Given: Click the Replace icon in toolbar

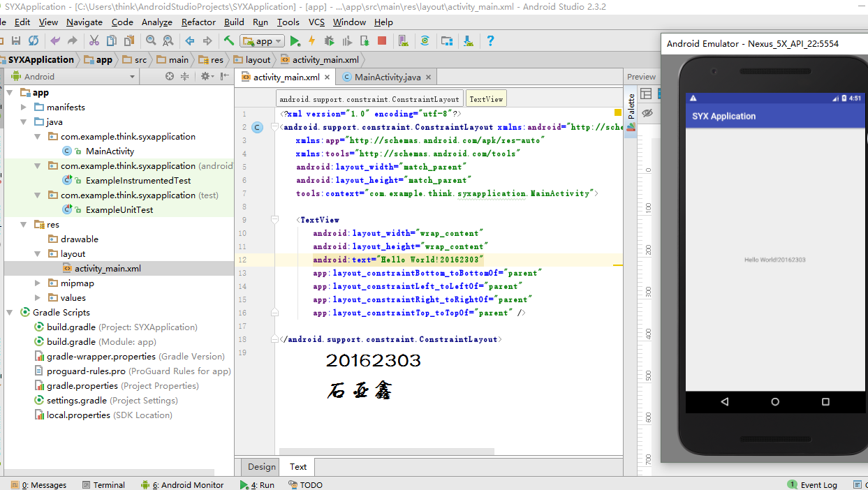Looking at the screenshot, I should [x=168, y=40].
